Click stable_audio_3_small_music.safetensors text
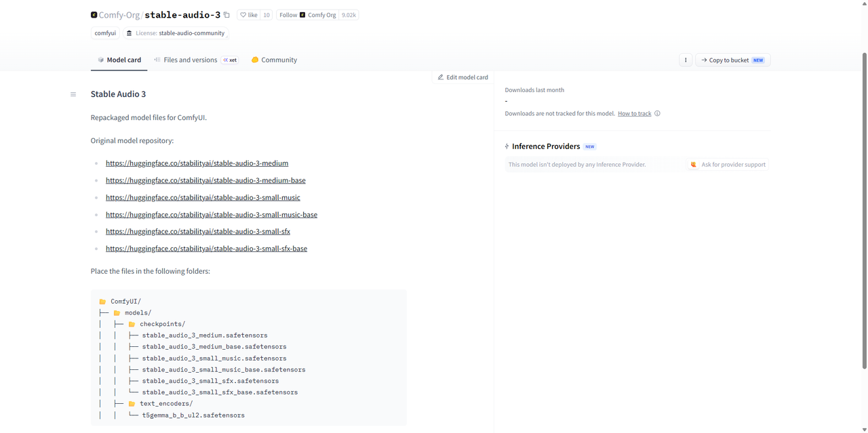Screen dimensions: 868x433 214,358
